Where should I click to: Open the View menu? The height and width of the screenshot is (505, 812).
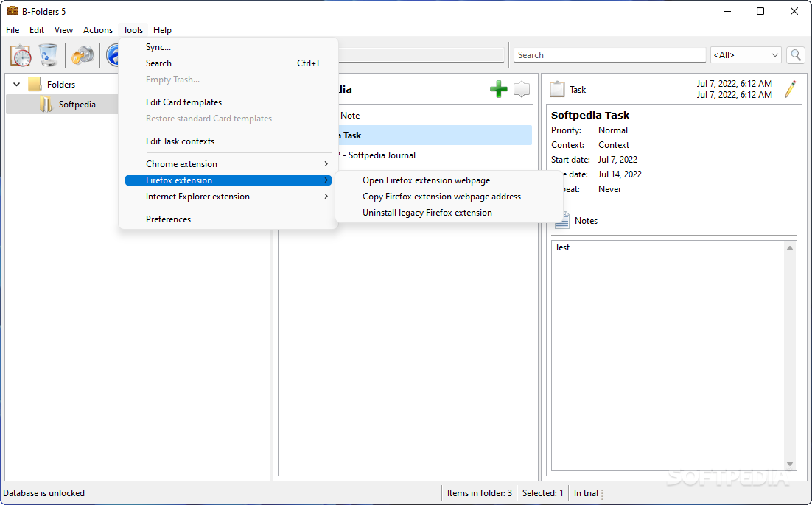coord(63,30)
